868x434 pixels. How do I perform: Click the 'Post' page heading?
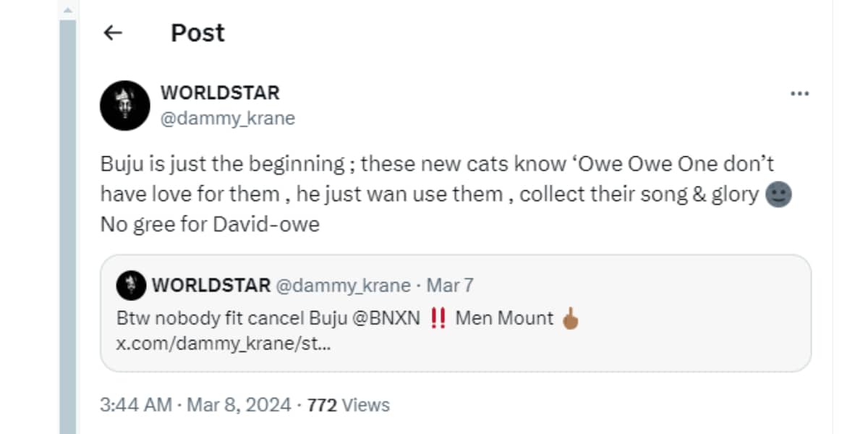pyautogui.click(x=197, y=33)
